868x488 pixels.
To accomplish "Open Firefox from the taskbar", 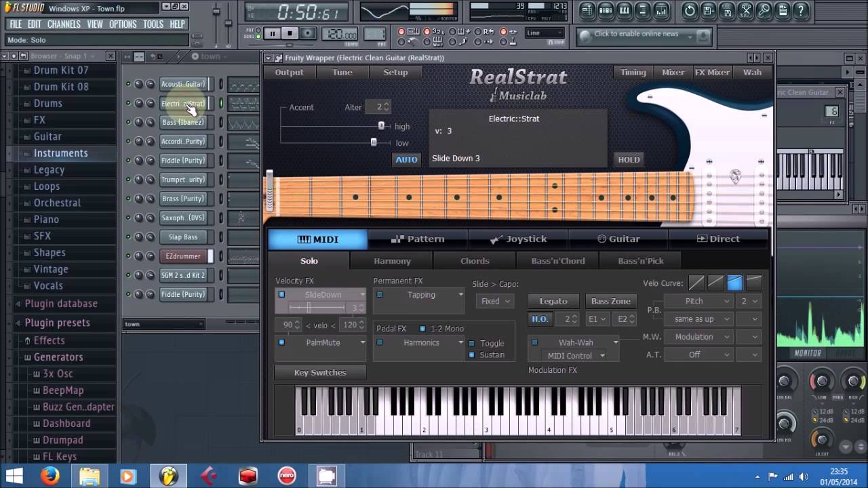I will tap(50, 476).
